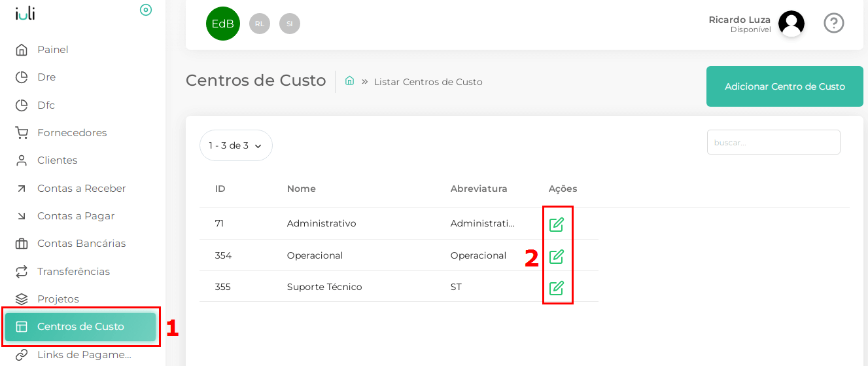This screenshot has height=366, width=868.
Task: Select Contas Bancárias in sidebar
Action: (82, 244)
